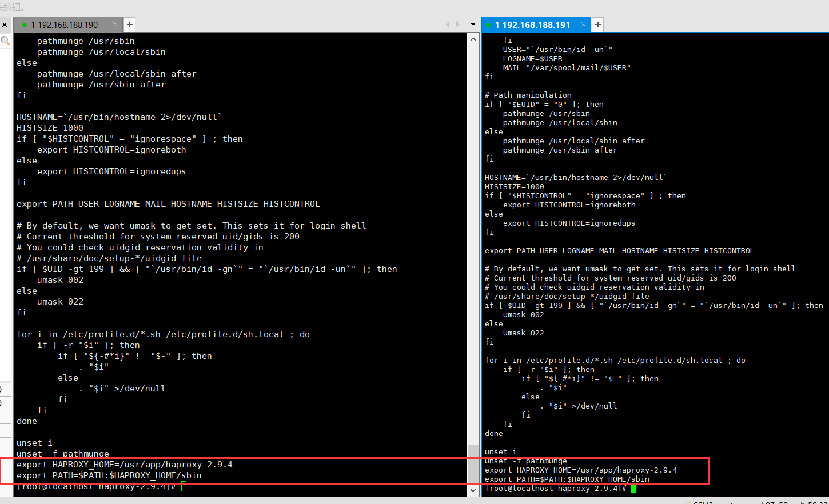
Task: Click "LOGNAME=$USER" in the right terminal
Action: [x=533, y=59]
